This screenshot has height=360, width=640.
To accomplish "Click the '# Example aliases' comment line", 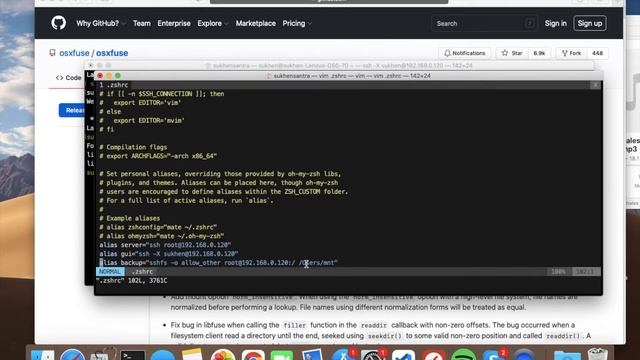I will 129,218.
